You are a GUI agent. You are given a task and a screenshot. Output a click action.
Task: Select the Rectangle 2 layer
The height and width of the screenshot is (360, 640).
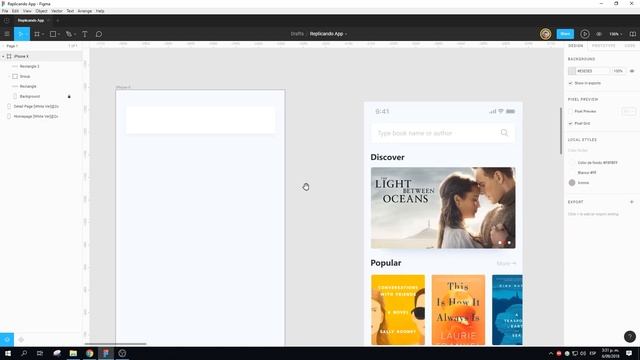click(29, 66)
